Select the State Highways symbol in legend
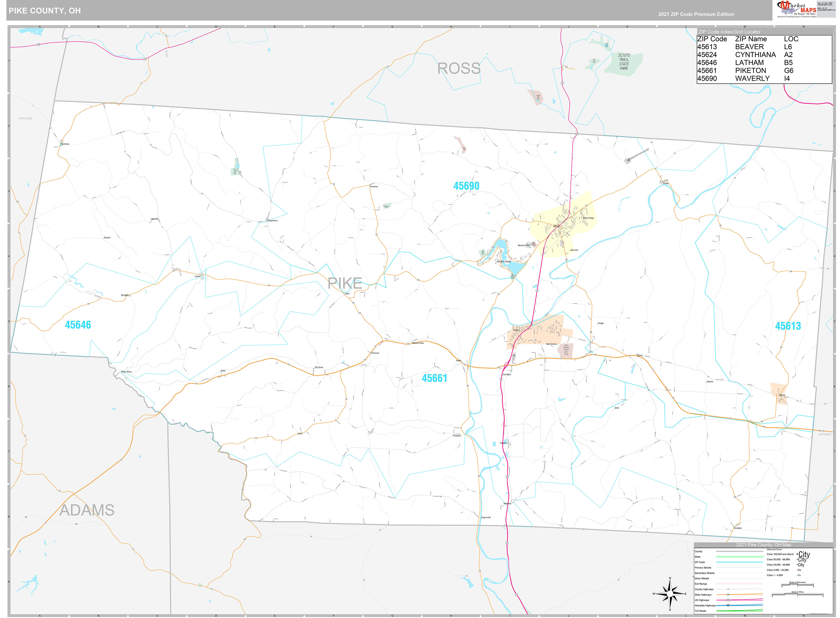 click(728, 594)
